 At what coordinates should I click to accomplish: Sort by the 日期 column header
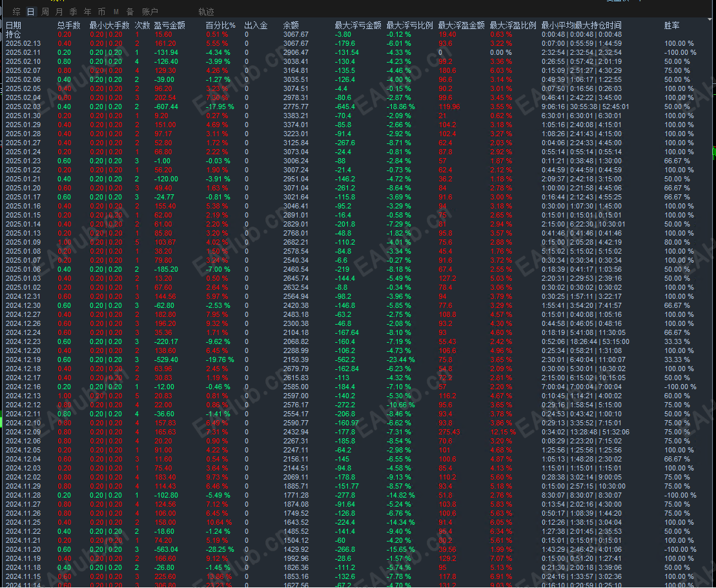click(14, 26)
